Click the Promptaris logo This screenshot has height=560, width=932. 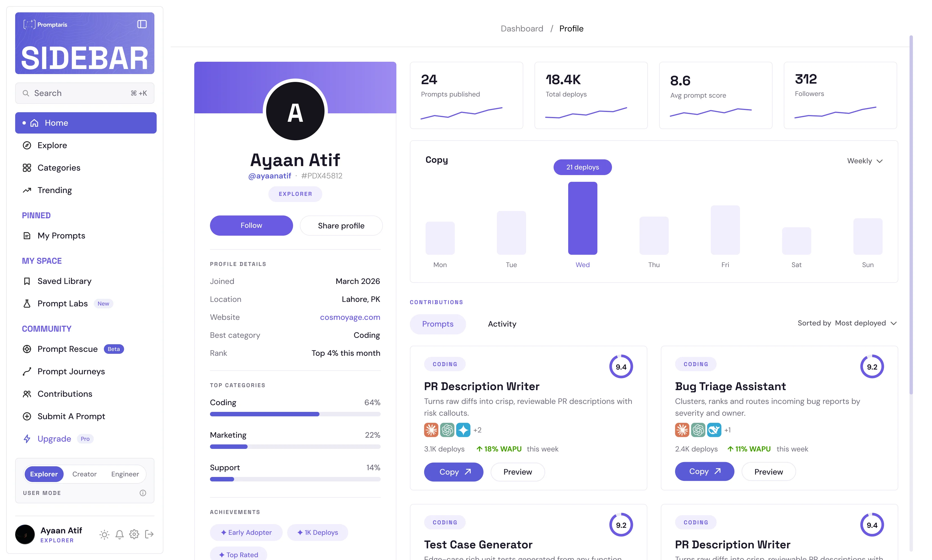point(45,24)
